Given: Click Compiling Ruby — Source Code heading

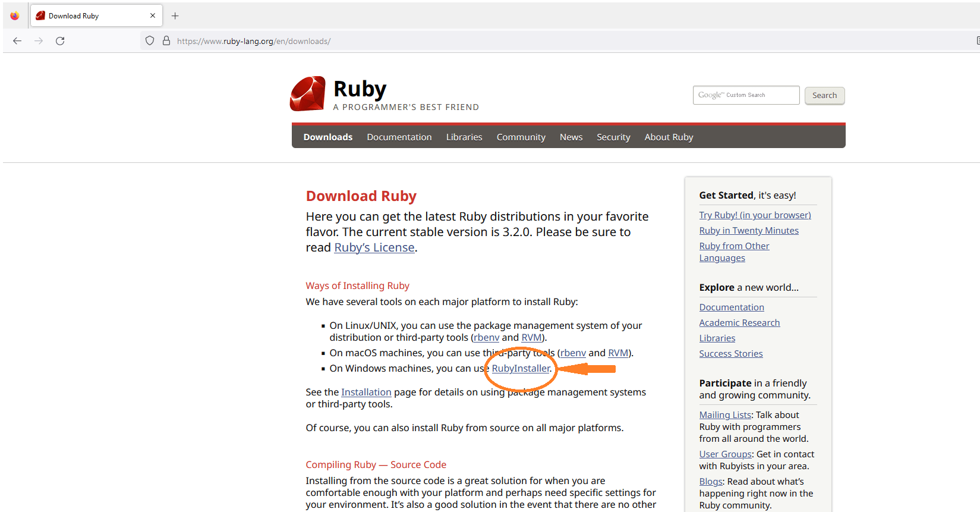Looking at the screenshot, I should [x=376, y=464].
